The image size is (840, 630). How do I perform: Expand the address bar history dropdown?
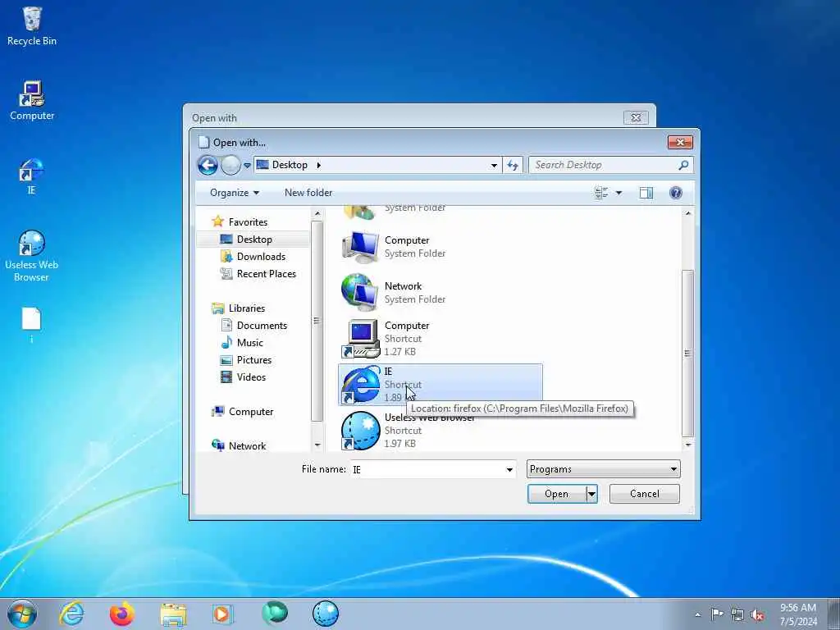494,165
